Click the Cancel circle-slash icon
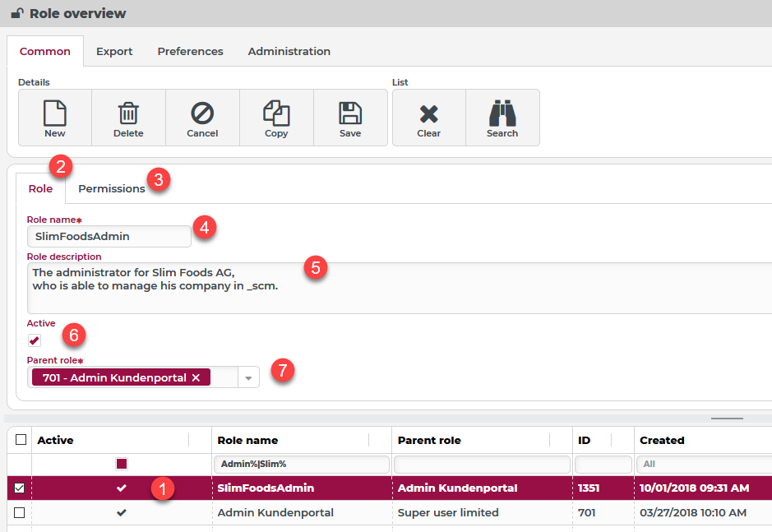 click(202, 113)
